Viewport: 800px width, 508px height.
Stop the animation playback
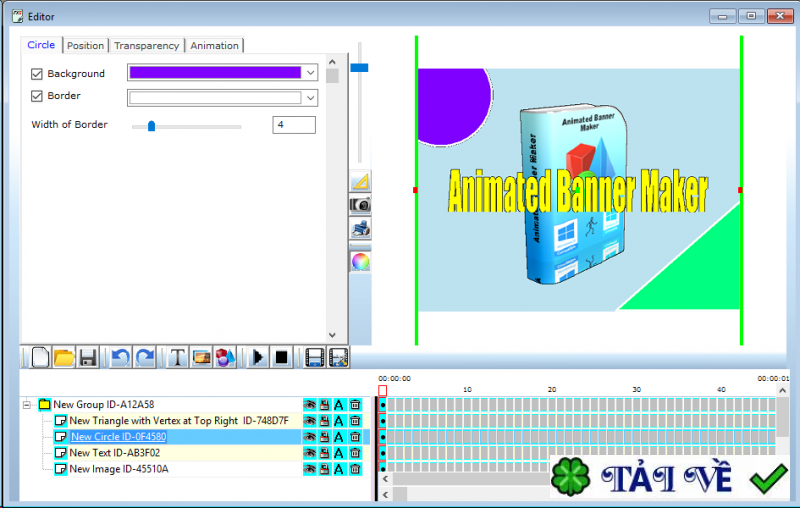(281, 358)
